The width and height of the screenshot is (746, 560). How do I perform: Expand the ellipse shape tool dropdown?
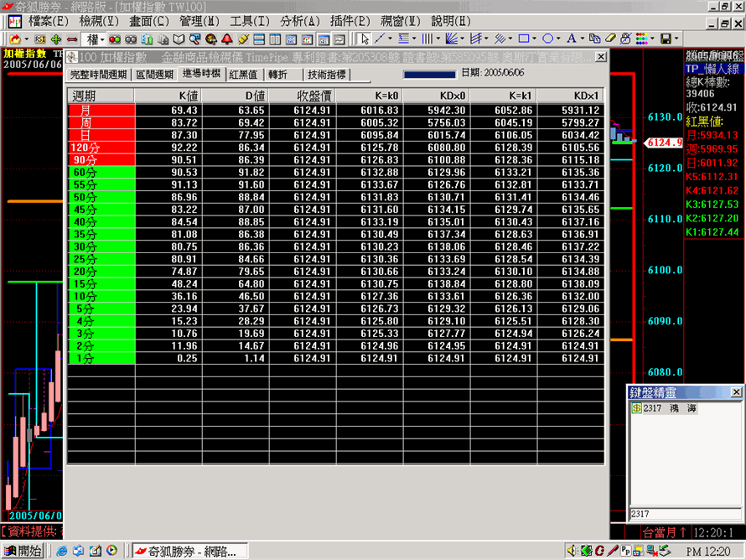click(559, 39)
